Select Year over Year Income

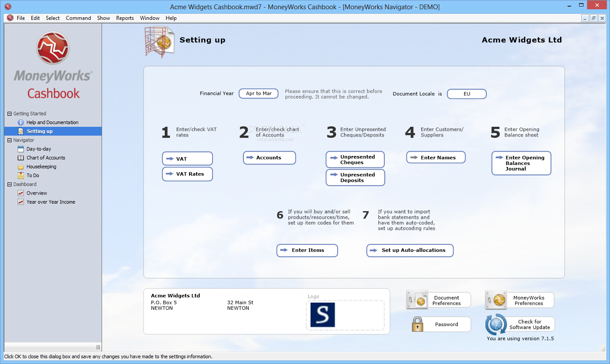coord(51,202)
